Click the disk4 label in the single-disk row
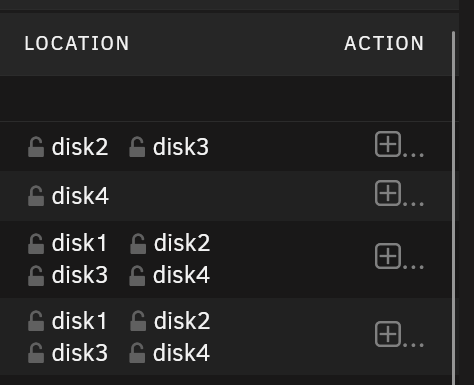Image resolution: width=474 pixels, height=385 pixels. [80, 196]
